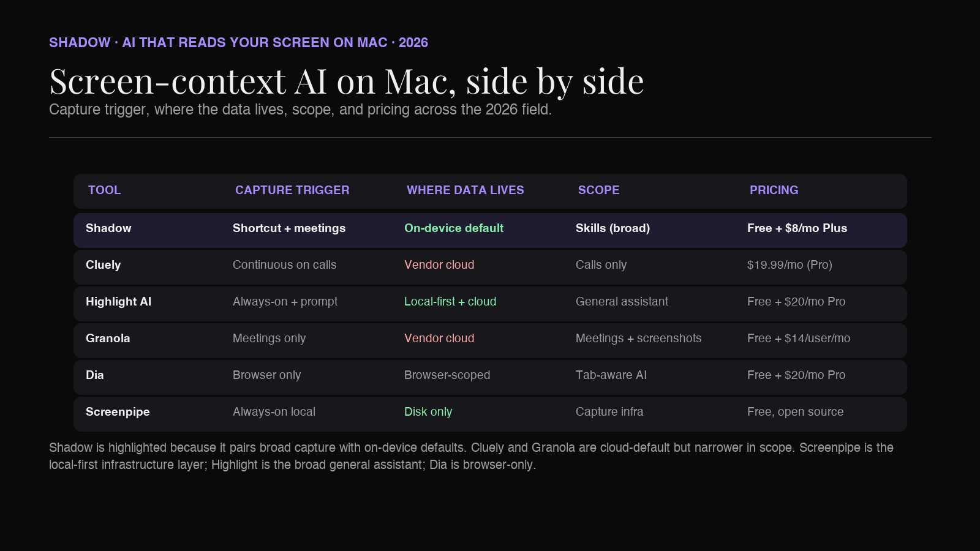Click the footnote starting 'Shadow is highlighted'
The height and width of the screenshot is (551, 980).
click(471, 456)
